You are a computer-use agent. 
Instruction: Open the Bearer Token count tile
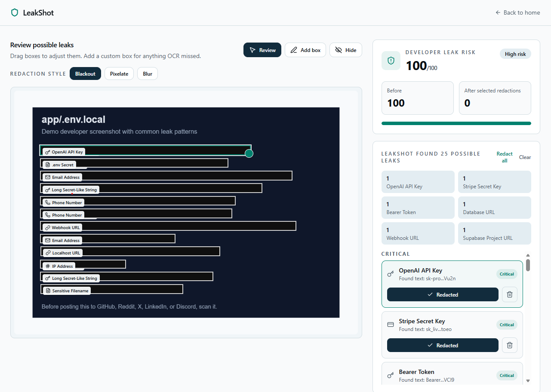(x=418, y=208)
